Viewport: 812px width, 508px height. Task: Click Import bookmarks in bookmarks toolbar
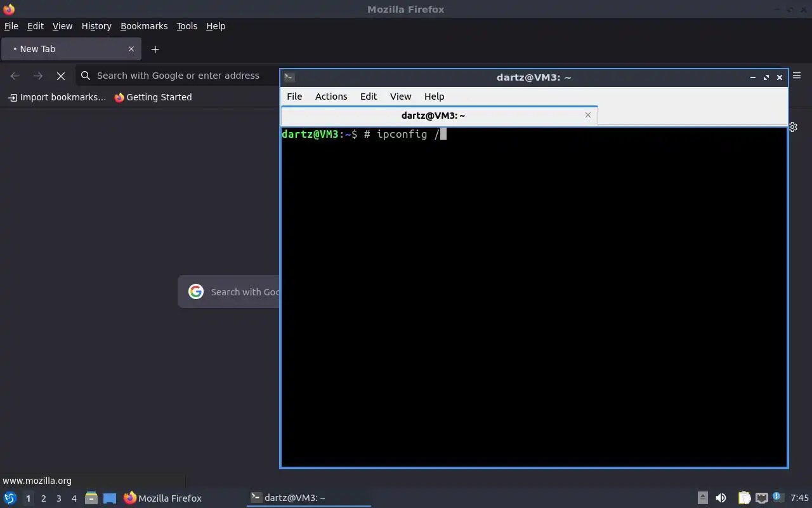click(57, 97)
